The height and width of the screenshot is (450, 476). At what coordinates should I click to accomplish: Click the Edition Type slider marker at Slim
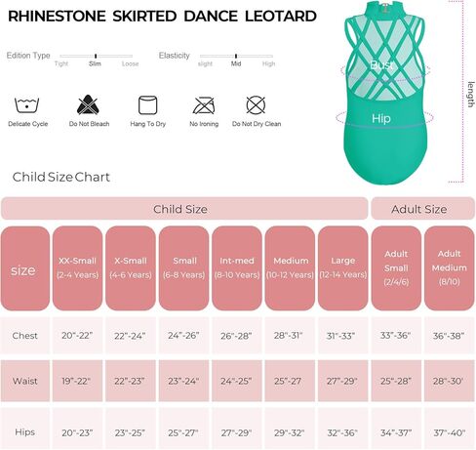[x=96, y=56]
